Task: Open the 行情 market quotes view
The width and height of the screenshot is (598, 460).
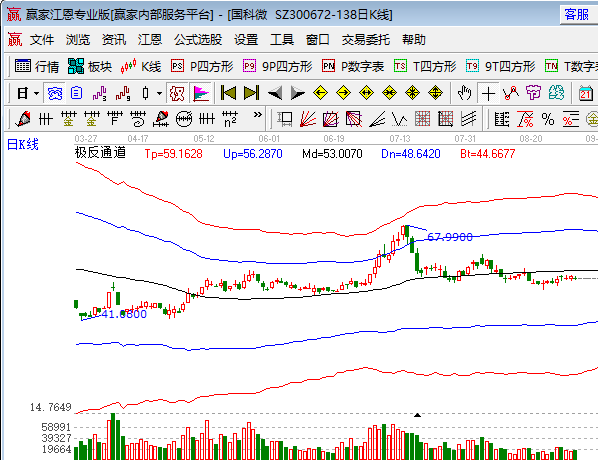Action: pyautogui.click(x=37, y=66)
